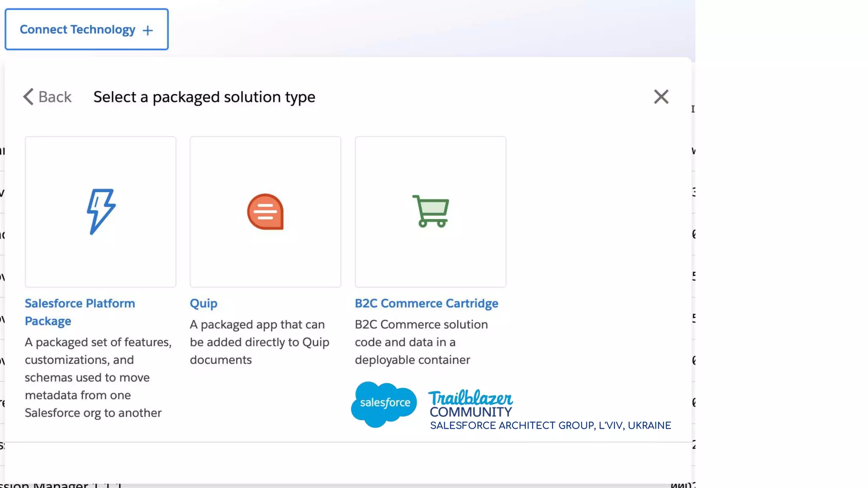
Task: Click the text 'A packaged set of features,'
Action: point(98,342)
